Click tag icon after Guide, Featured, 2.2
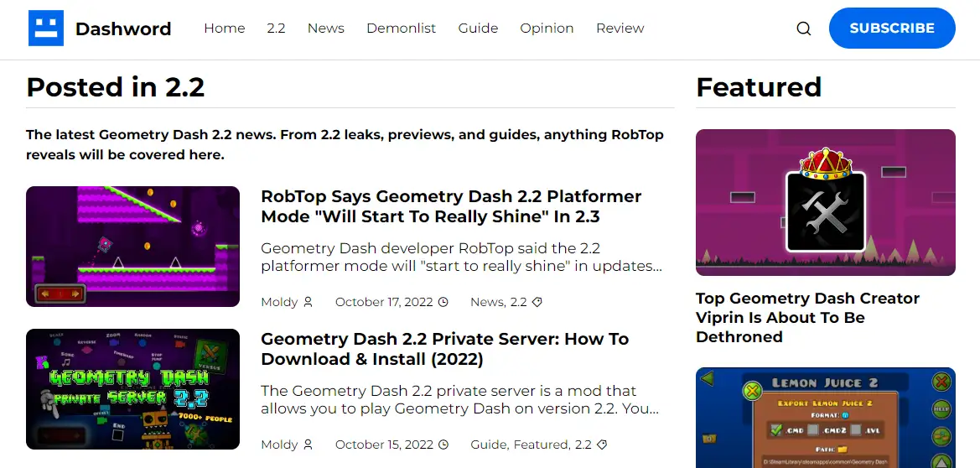980x468 pixels. 601,445
